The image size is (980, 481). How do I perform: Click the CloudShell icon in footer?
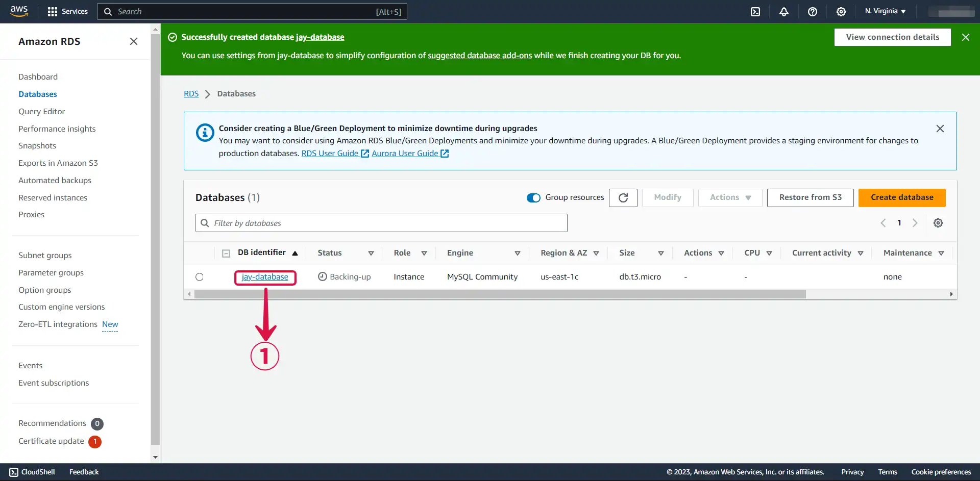[14, 472]
